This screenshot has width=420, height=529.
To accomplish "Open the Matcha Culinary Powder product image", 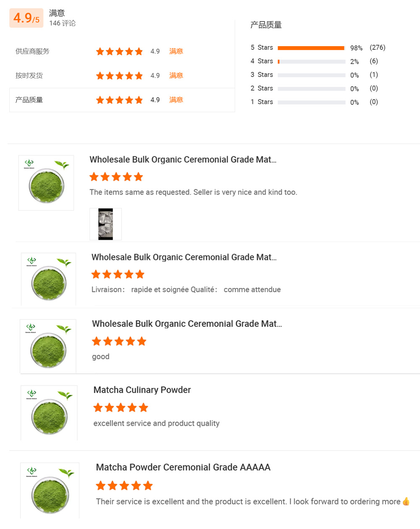I will tap(49, 413).
